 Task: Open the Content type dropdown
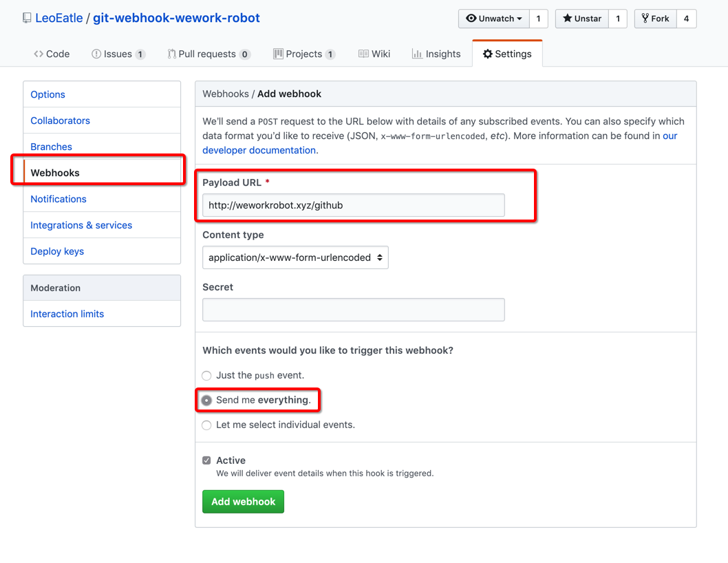295,257
